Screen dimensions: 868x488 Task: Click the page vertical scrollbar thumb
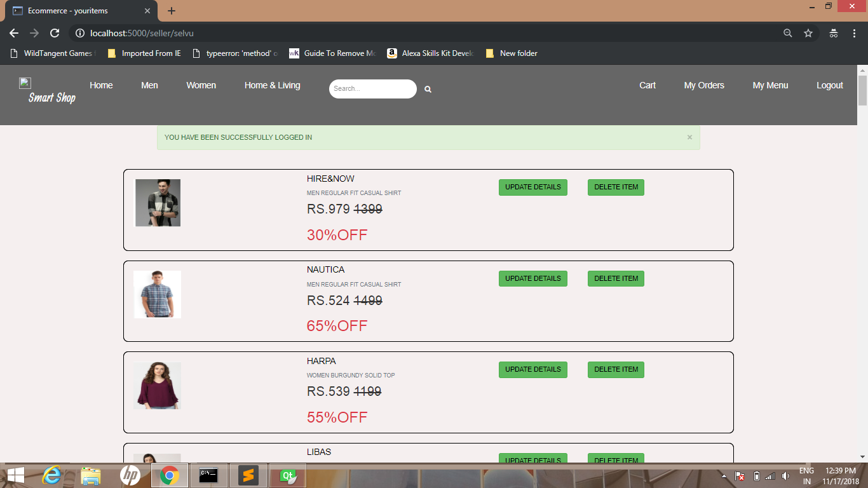pos(862,90)
